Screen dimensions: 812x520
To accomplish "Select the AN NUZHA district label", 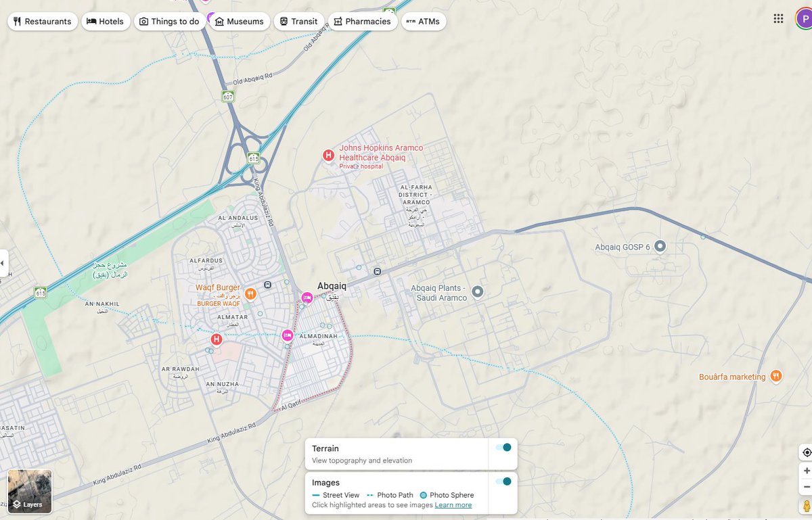I will pos(223,384).
